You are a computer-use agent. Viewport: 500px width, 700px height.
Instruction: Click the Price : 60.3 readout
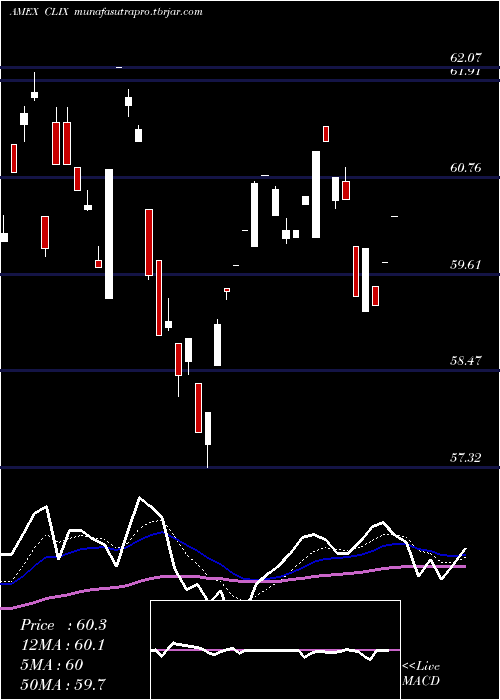[63, 625]
